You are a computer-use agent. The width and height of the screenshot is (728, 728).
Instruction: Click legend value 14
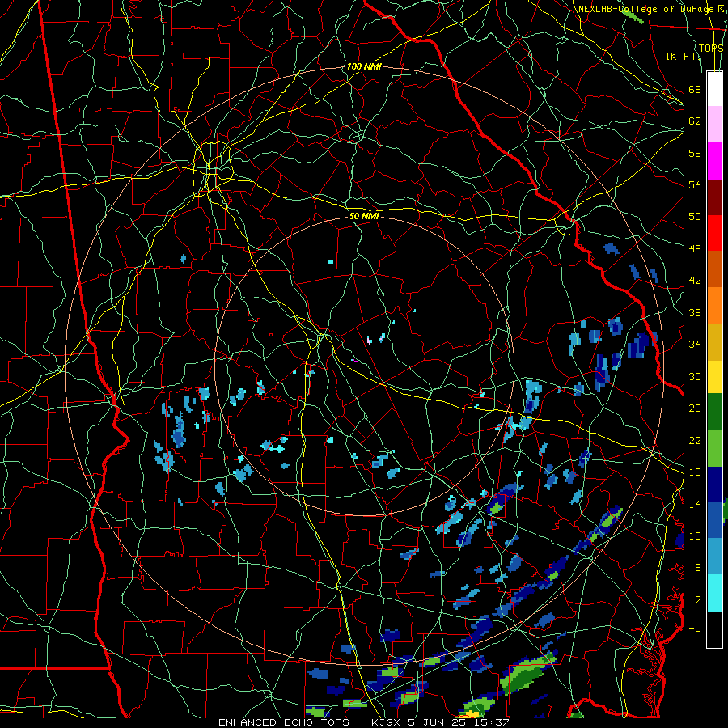(x=695, y=504)
